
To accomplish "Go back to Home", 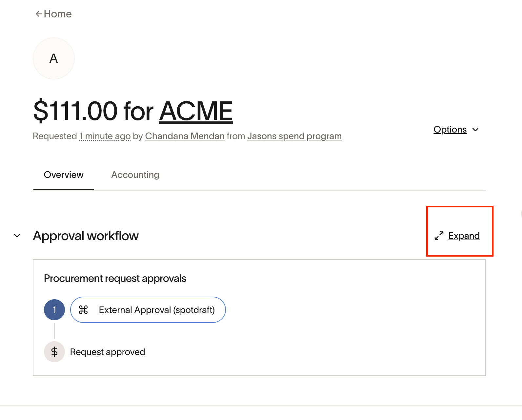I will (x=58, y=14).
